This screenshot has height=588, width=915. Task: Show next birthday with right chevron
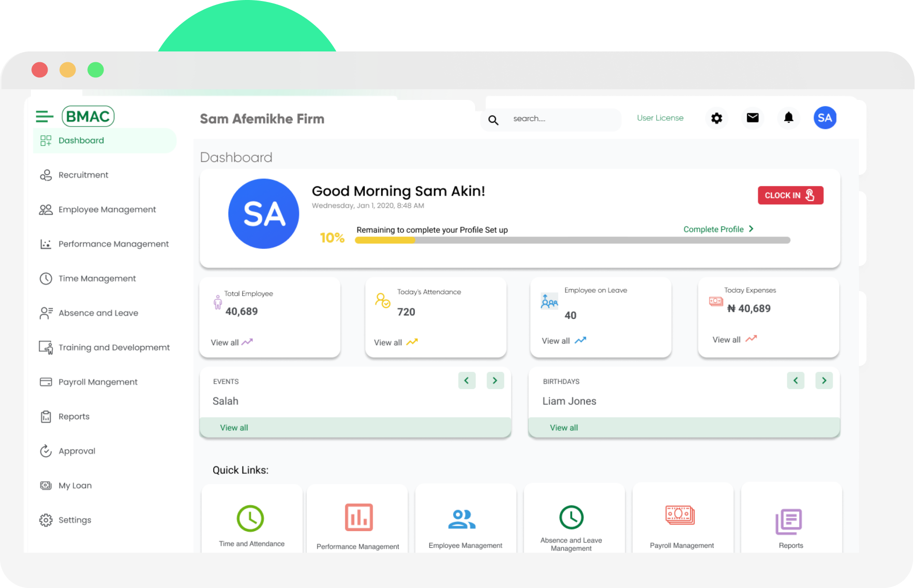[x=824, y=380]
